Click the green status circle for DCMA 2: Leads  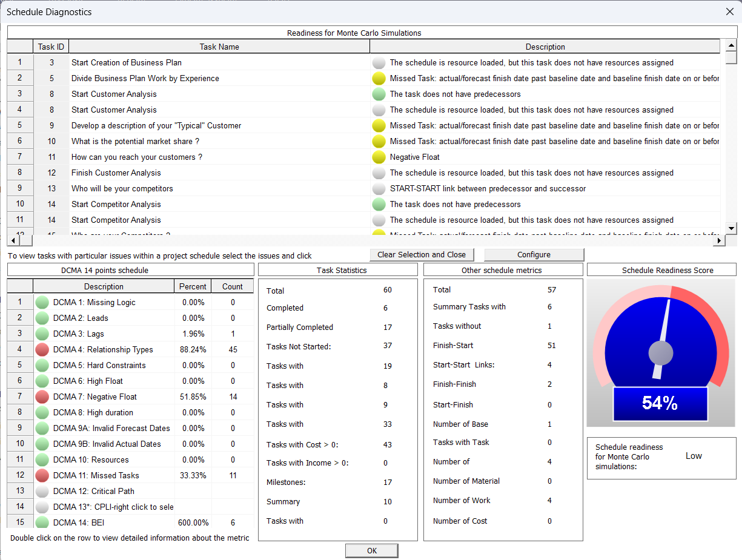click(x=42, y=318)
